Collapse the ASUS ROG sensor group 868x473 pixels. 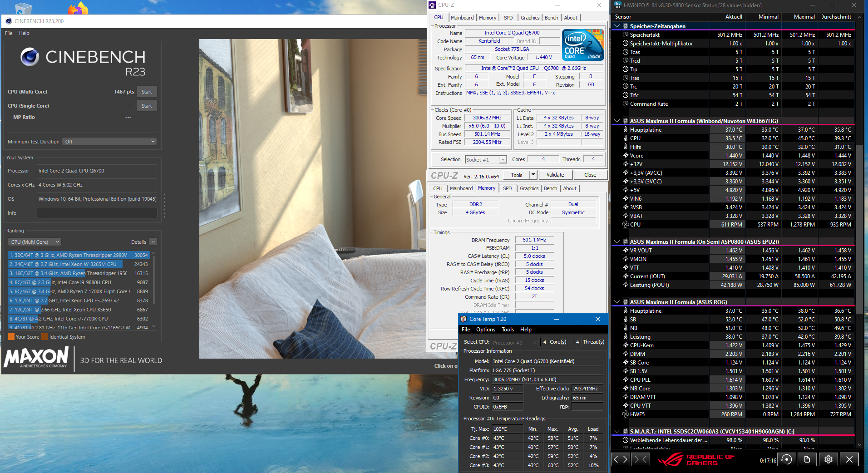point(617,302)
